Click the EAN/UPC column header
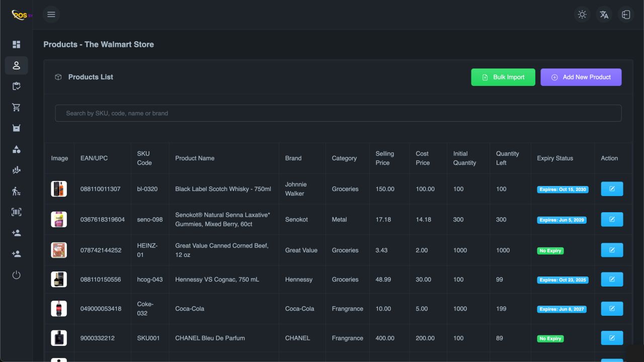This screenshot has height=362, width=644. click(x=94, y=158)
